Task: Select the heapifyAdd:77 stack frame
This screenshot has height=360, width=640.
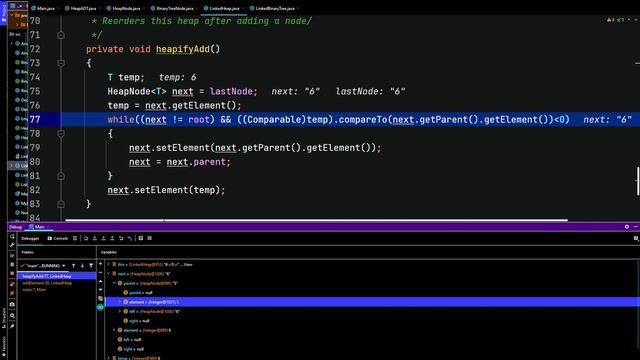Action: (57, 276)
